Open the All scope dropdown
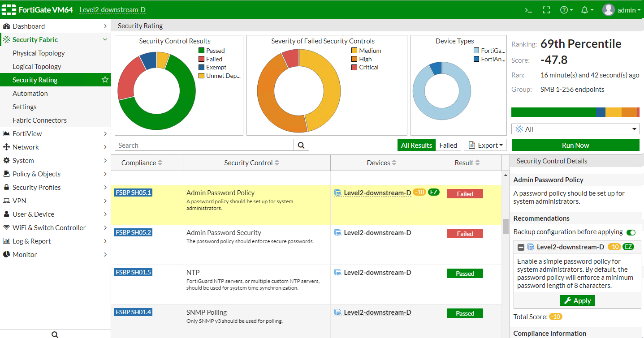The width and height of the screenshot is (644, 338). (575, 129)
